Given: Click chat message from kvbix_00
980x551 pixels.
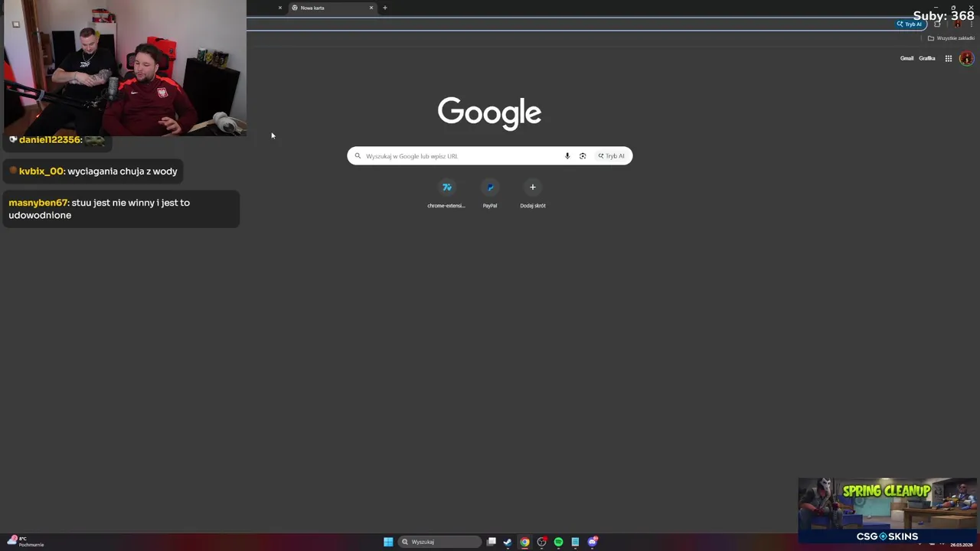Looking at the screenshot, I should point(94,171).
